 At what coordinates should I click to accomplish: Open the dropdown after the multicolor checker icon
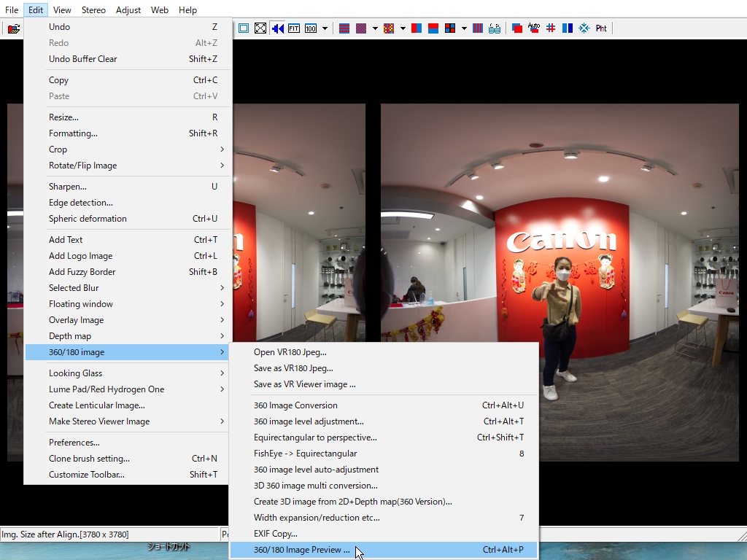(403, 28)
